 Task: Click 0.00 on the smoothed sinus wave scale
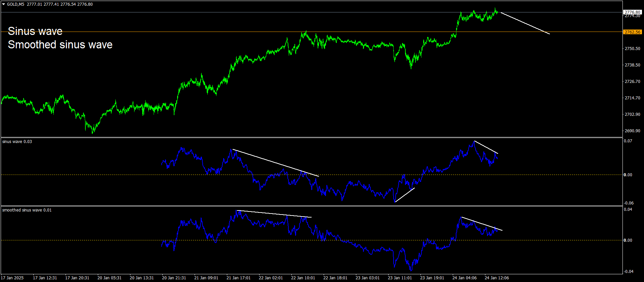pos(628,240)
